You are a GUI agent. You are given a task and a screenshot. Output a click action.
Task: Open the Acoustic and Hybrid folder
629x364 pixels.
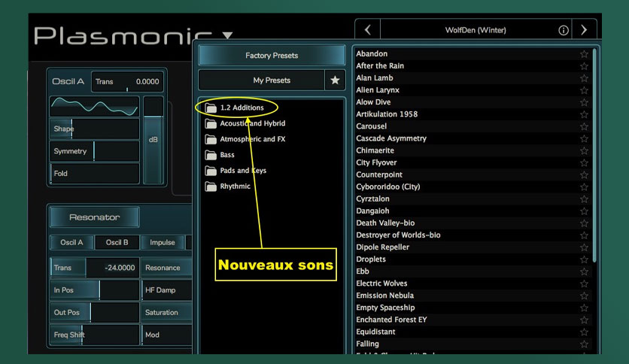[x=245, y=123]
